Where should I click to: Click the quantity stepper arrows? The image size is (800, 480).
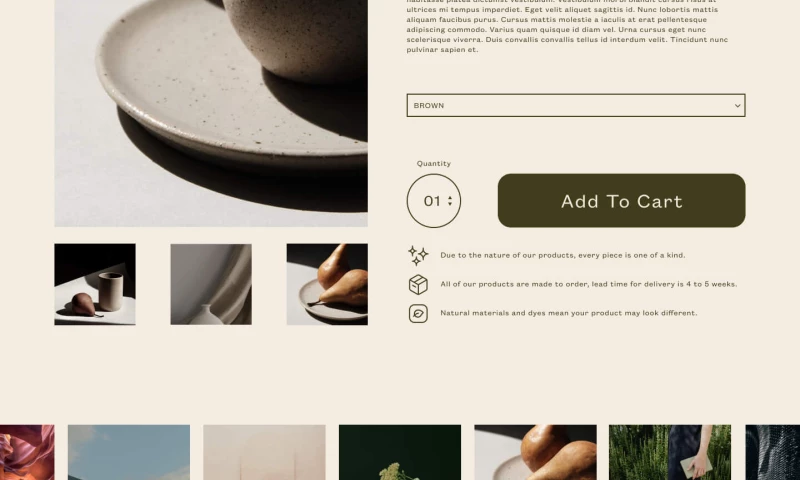click(450, 201)
